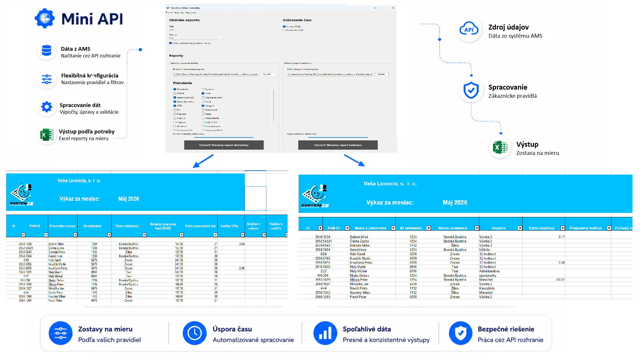Close the Mesačný prehľad dochádzky window
The image size is (640, 364).
tap(393, 8)
